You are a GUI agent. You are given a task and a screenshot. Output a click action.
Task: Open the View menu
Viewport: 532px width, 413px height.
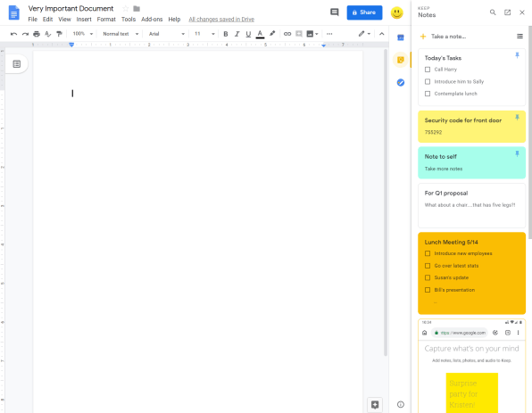tap(64, 20)
